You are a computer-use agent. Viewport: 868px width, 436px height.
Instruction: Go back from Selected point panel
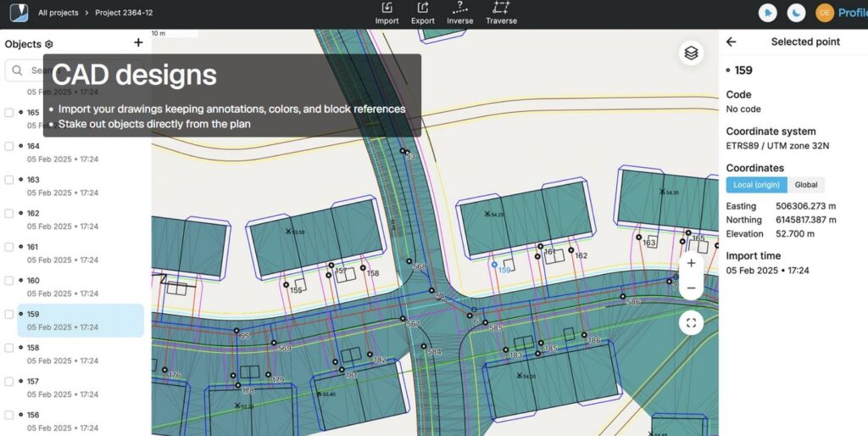(x=732, y=42)
